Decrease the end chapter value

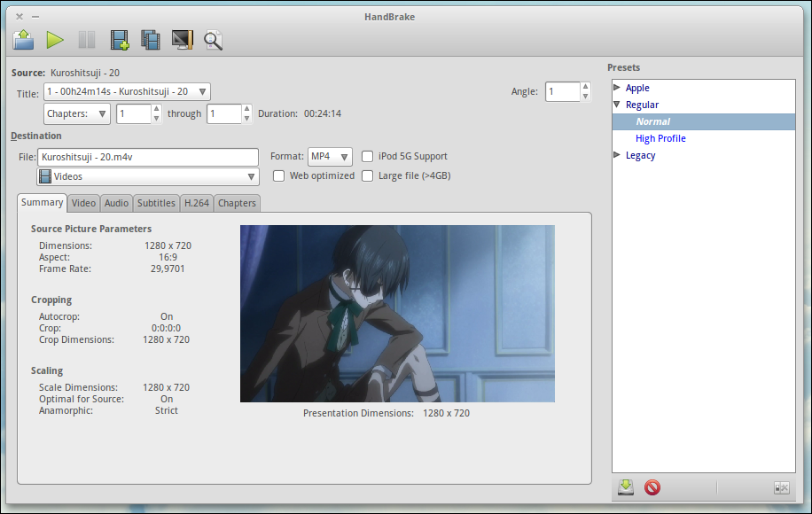pos(247,119)
